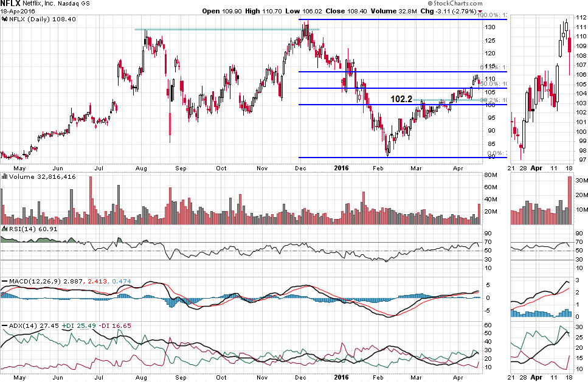
Task: Click the Netflix, Inc. company name
Action: (x=38, y=4)
